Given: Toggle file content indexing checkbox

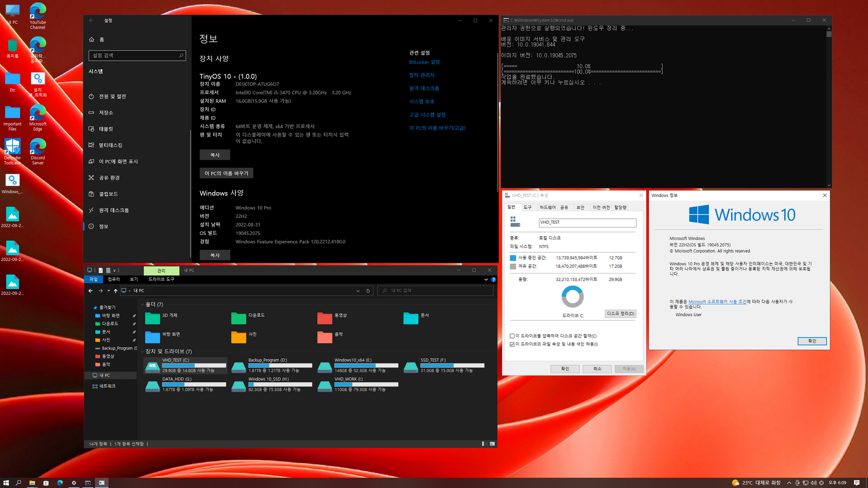Looking at the screenshot, I should click(x=512, y=344).
